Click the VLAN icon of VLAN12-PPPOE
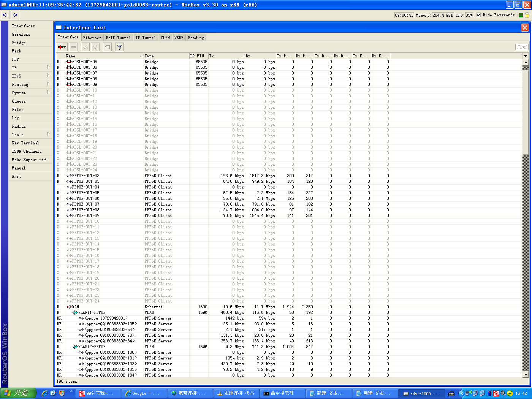This screenshot has width=532, height=399. click(x=75, y=347)
